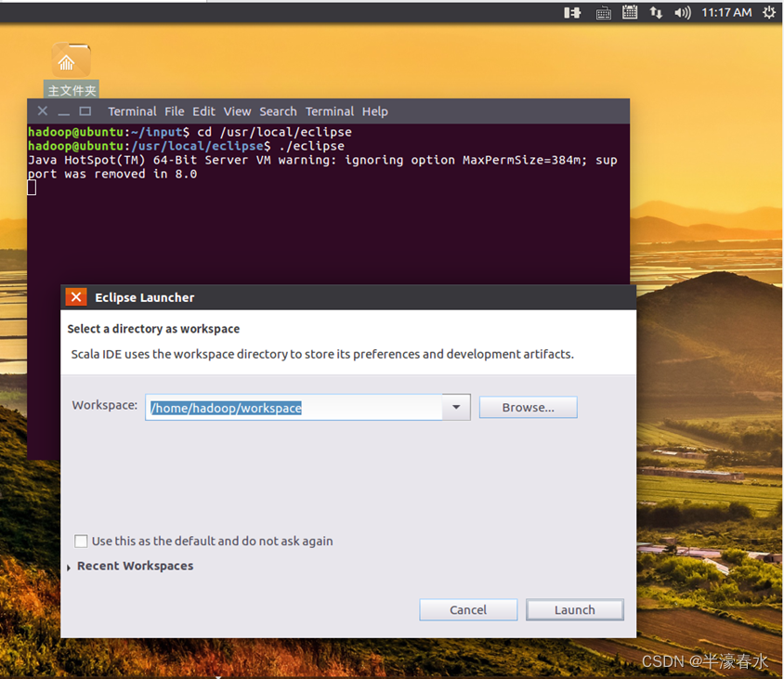
Task: Click the './eclipse' command in terminal
Action: pos(311,146)
